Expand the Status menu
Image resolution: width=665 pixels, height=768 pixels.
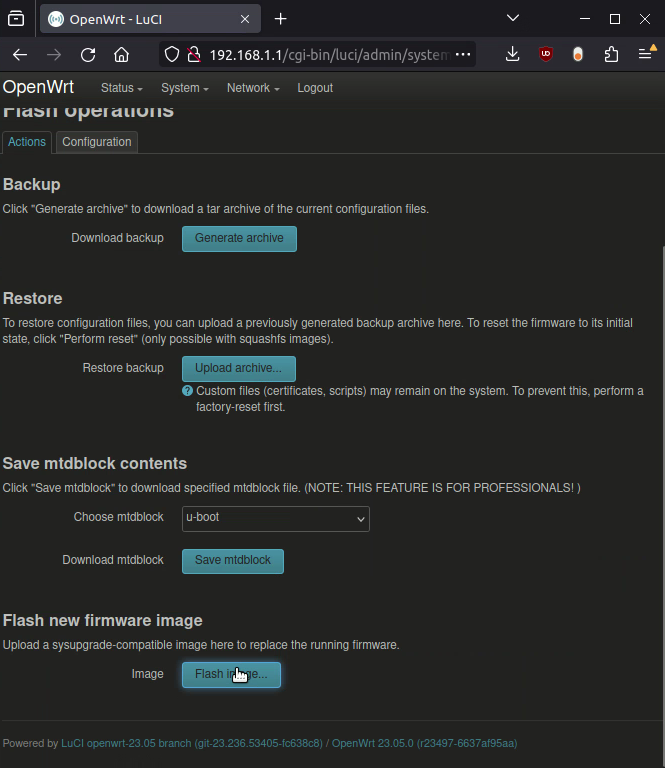coord(121,88)
